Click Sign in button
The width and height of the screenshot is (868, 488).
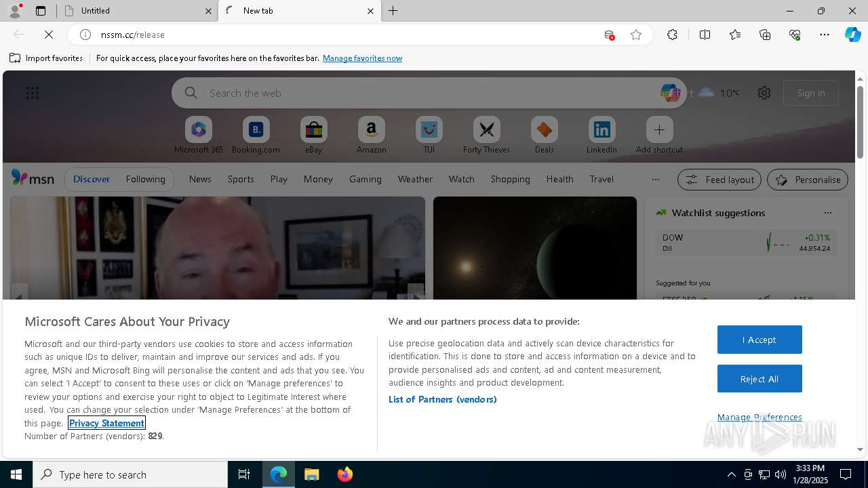tap(811, 93)
